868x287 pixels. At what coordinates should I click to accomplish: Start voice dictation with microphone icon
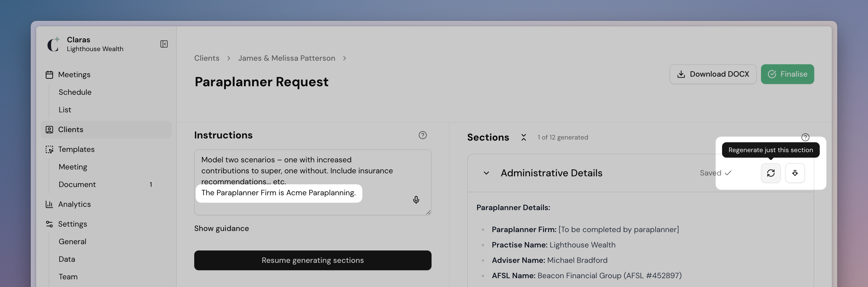416,200
